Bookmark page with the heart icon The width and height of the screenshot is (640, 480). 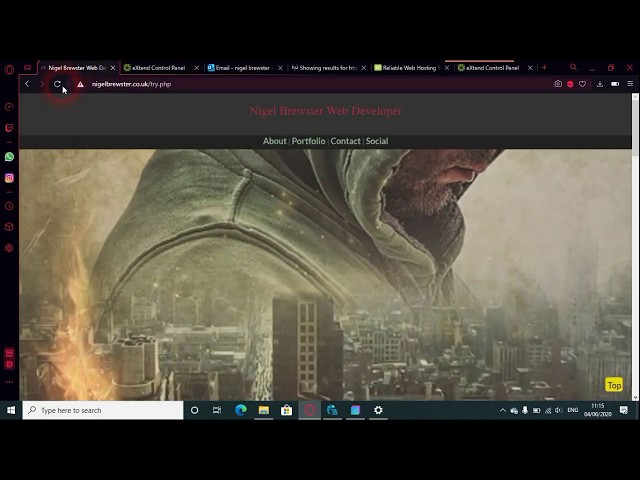[x=582, y=84]
